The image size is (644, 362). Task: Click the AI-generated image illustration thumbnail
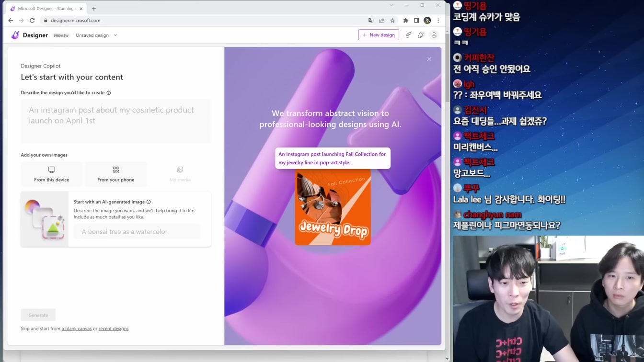click(x=45, y=219)
